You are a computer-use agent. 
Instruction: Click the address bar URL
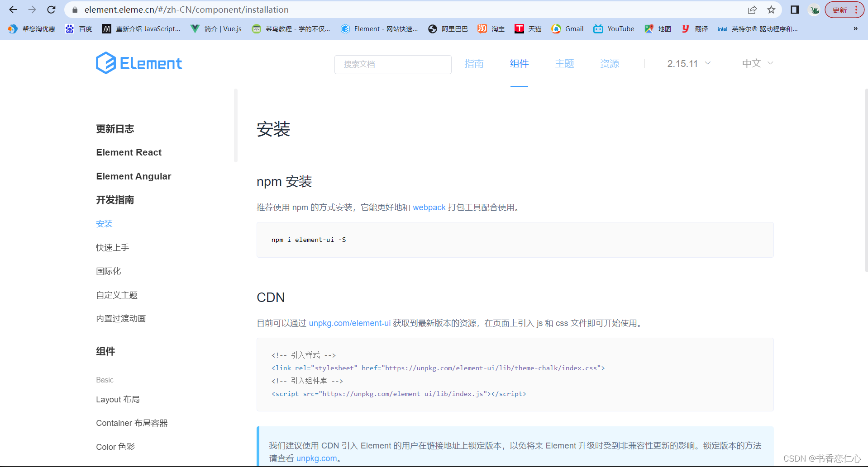(186, 9)
